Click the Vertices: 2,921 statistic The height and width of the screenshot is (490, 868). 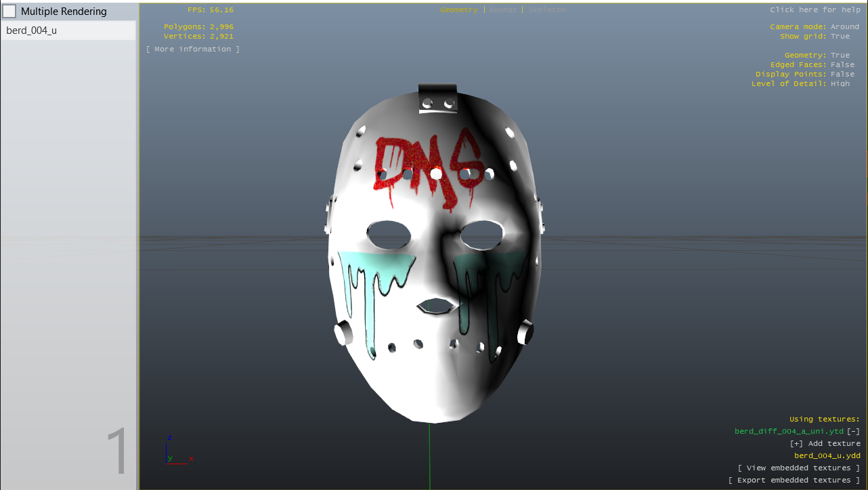pos(198,37)
